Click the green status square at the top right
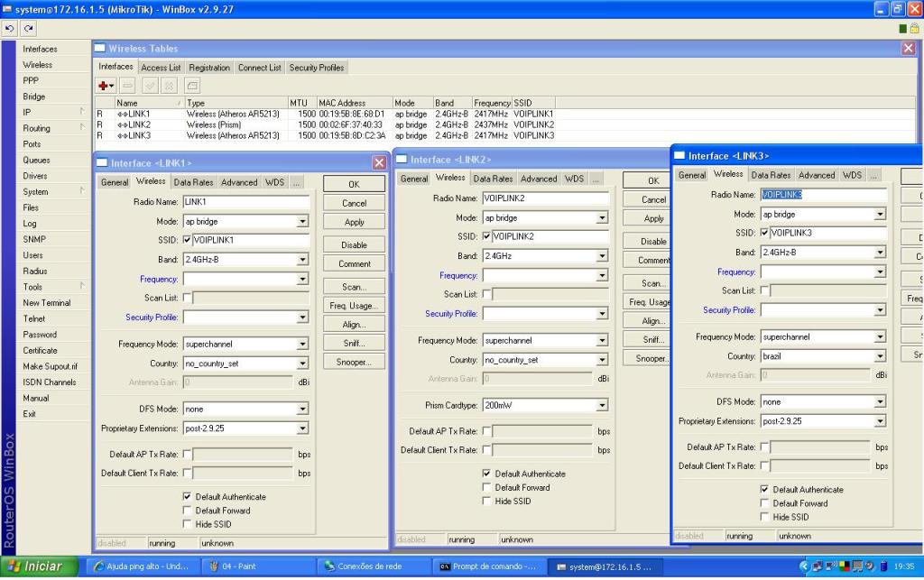The image size is (924, 580). [x=902, y=29]
